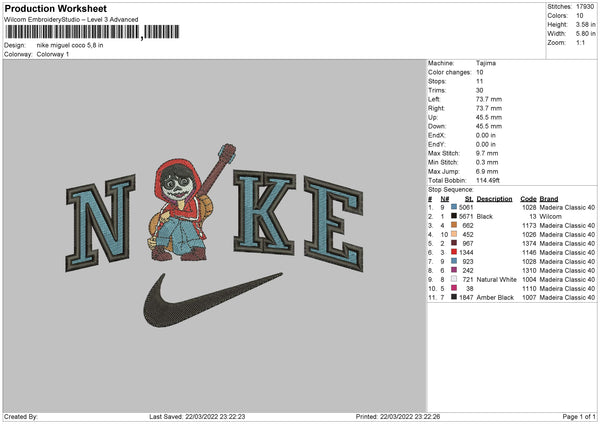Select the Total Bobbin value '114.49ft'
Image resolution: width=600 pixels, height=424 pixels.
point(488,180)
